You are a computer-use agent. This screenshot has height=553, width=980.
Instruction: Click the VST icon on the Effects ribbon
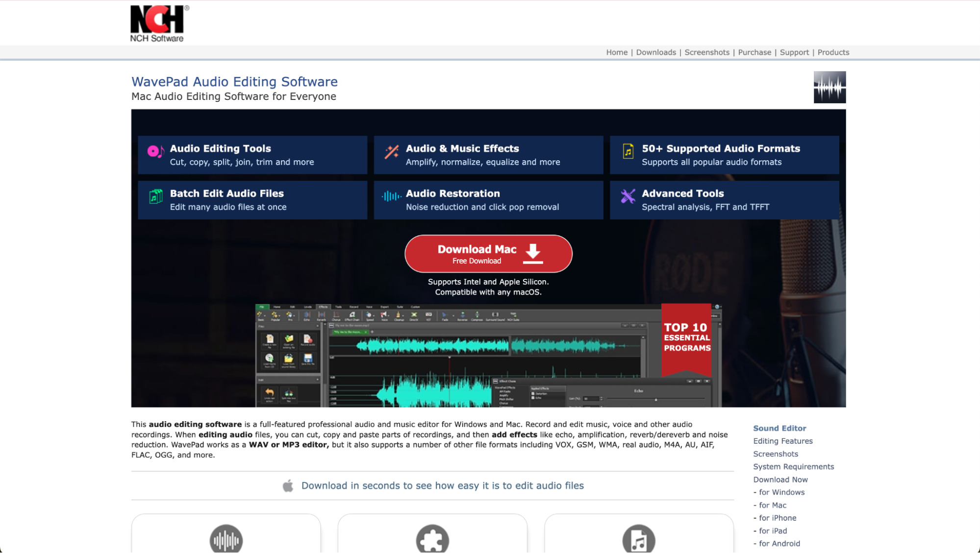429,315
